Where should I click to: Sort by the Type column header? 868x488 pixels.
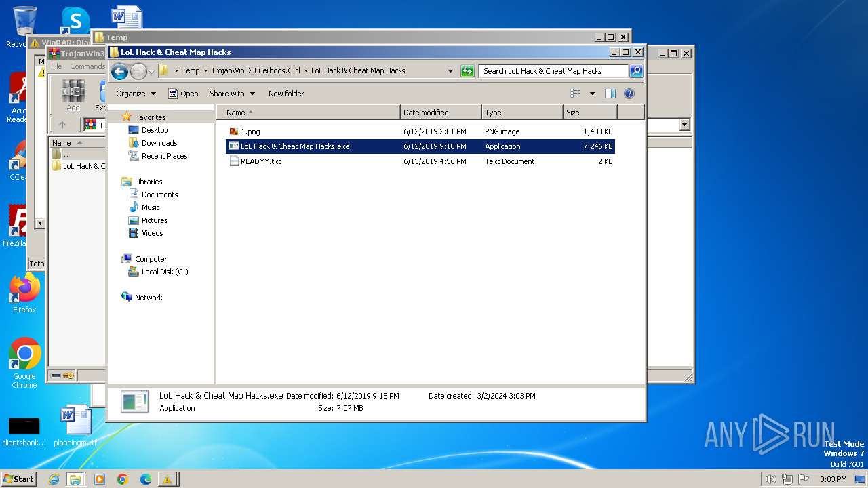click(x=522, y=113)
